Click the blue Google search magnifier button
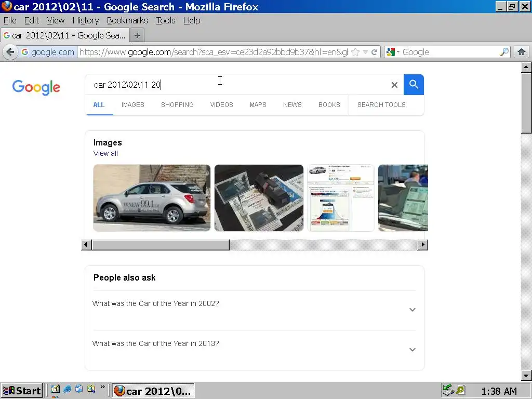The height and width of the screenshot is (399, 532). (414, 85)
